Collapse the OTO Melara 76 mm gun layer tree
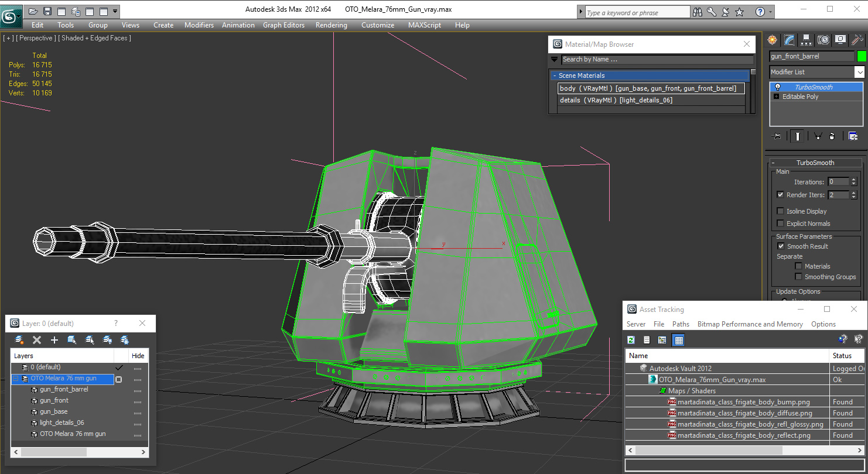This screenshot has height=474, width=868. pyautogui.click(x=16, y=379)
